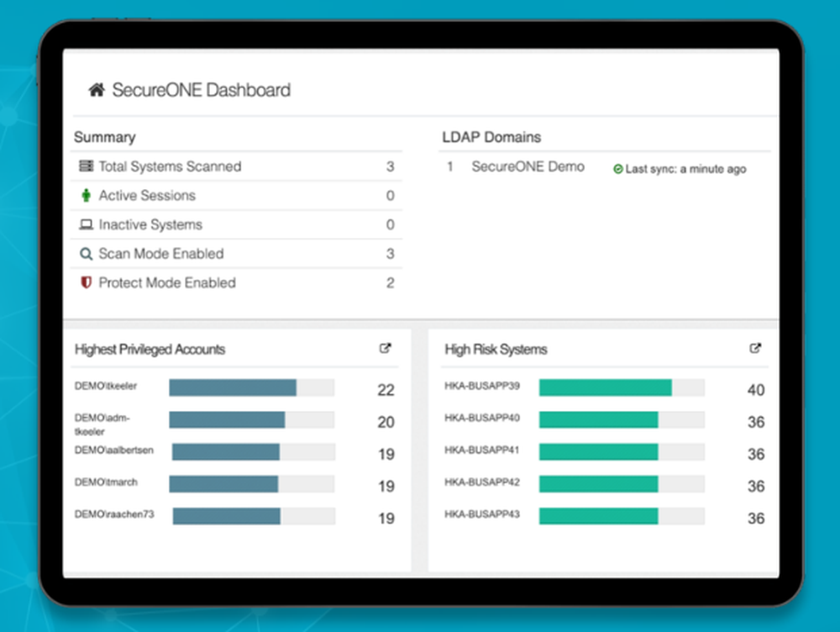Click the DEMO\aalbertsen account name
Image resolution: width=840 pixels, height=632 pixels.
click(113, 450)
